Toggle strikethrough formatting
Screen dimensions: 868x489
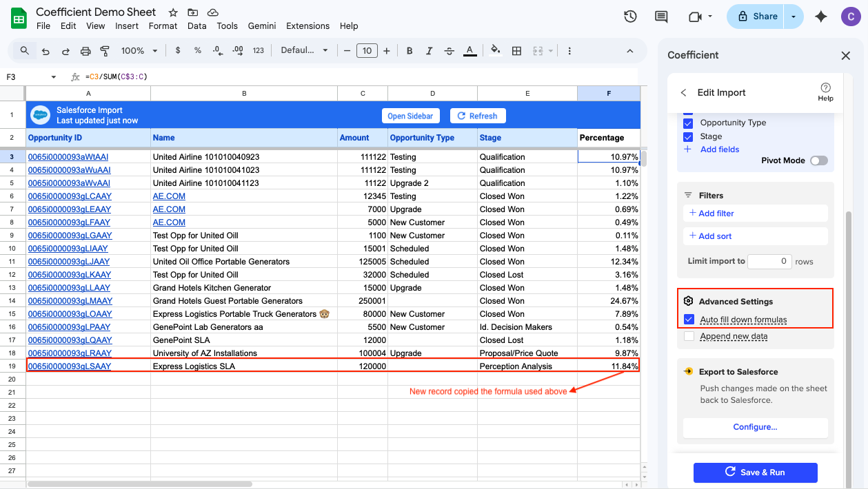tap(450, 51)
